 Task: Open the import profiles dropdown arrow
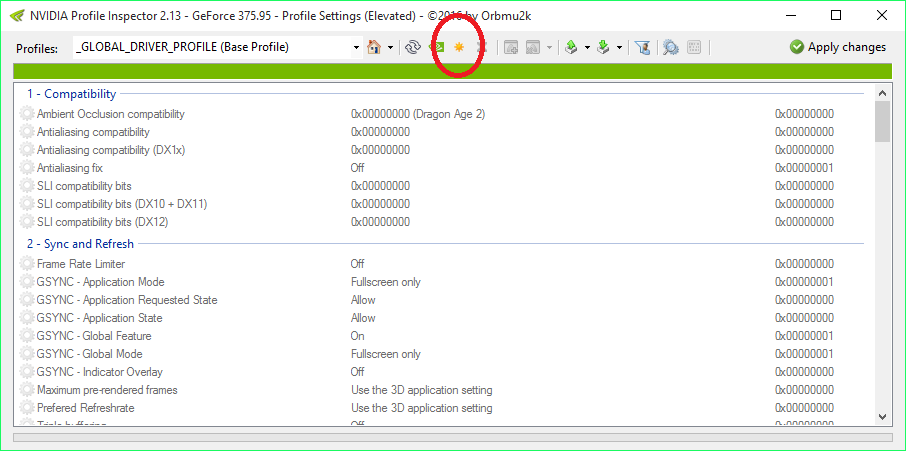tap(619, 47)
